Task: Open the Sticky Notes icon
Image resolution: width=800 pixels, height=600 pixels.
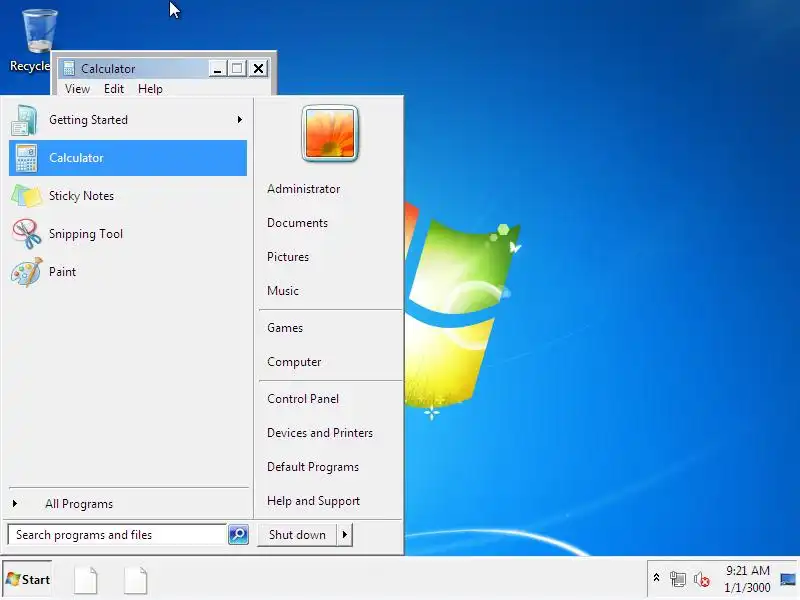Action: point(26,196)
